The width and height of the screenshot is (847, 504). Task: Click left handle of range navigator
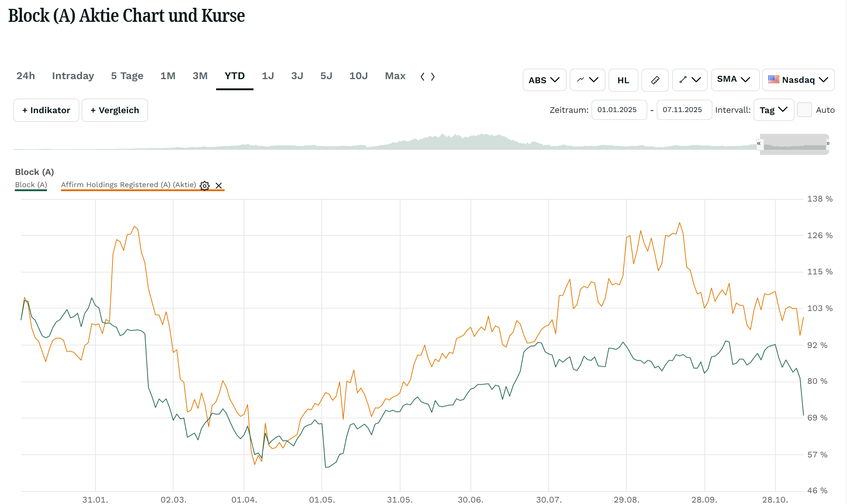pos(759,143)
